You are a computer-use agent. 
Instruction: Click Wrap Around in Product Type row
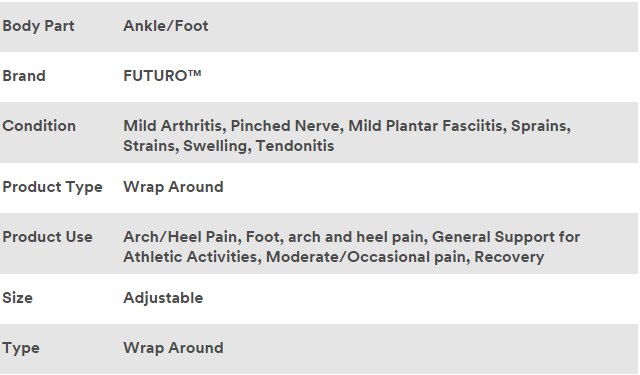(173, 187)
